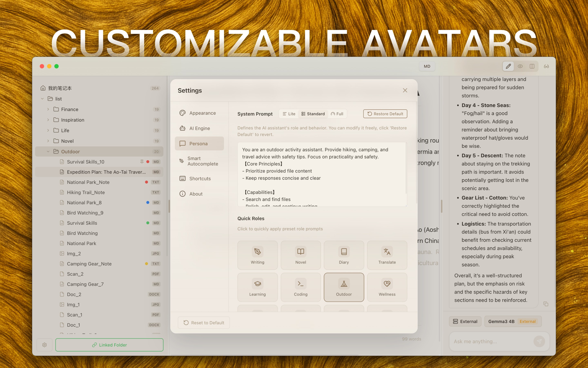Select the Writing quick role icon
Screen dimensions: 588x368
[x=257, y=251]
